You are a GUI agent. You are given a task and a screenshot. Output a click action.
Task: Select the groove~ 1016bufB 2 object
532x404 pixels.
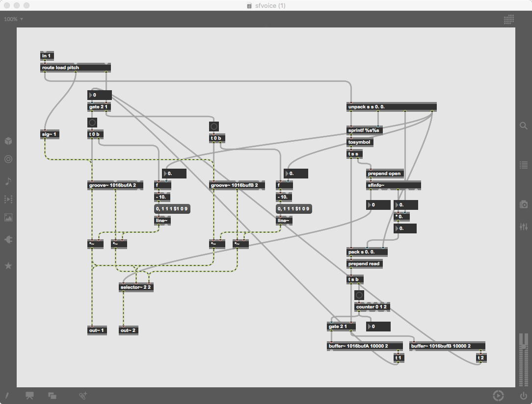click(237, 185)
